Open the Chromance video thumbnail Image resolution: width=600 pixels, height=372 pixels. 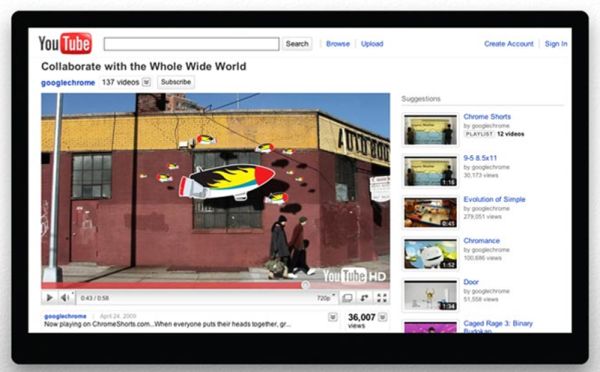click(x=430, y=254)
